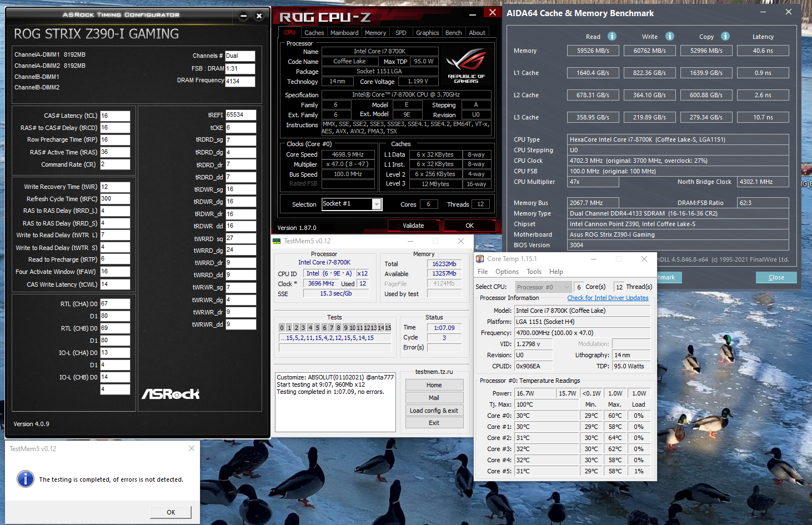Viewport: 812px width, 525px height.
Task: Click the Bus Speed value 100.0 MHz in CPU-Z
Action: [x=348, y=174]
